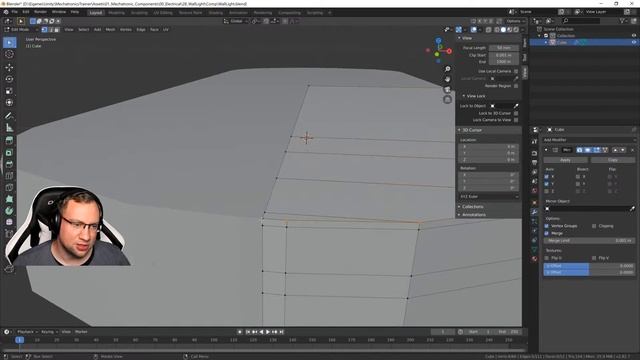Image resolution: width=640 pixels, height=360 pixels.
Task: Adjust the Merge Limit field
Action: coord(589,241)
